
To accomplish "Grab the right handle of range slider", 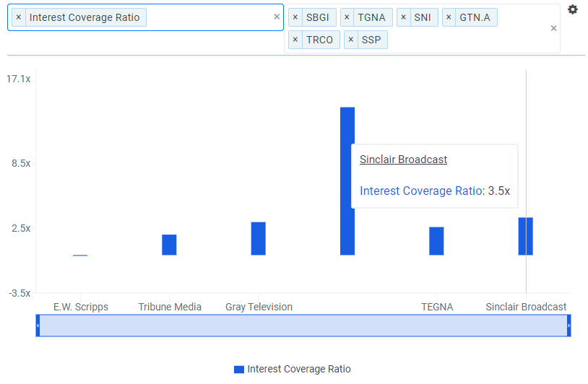I will [568, 326].
